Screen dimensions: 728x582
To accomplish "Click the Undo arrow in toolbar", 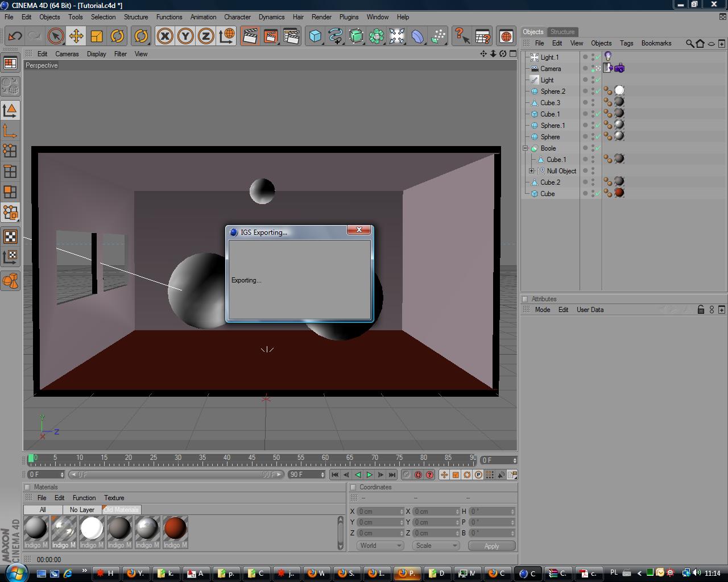I will coord(15,36).
